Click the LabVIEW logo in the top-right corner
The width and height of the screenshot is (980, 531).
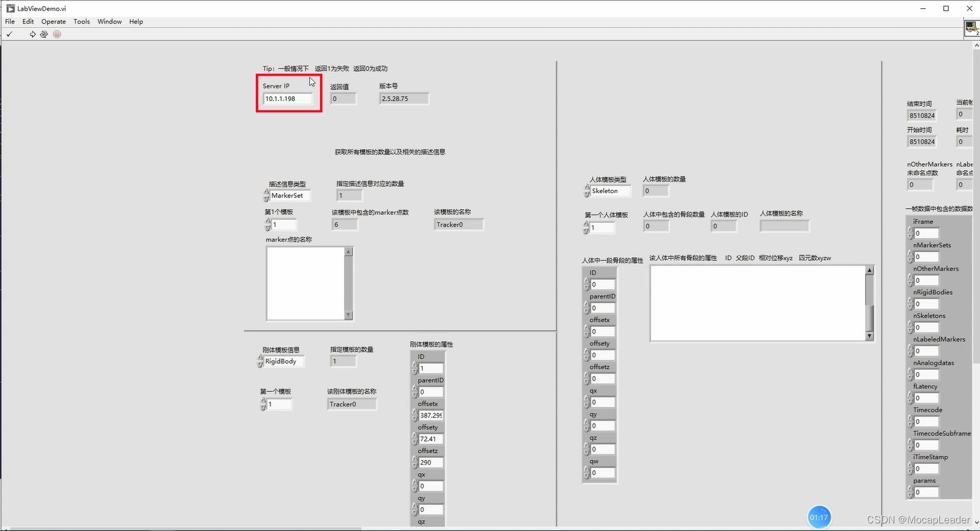971,27
